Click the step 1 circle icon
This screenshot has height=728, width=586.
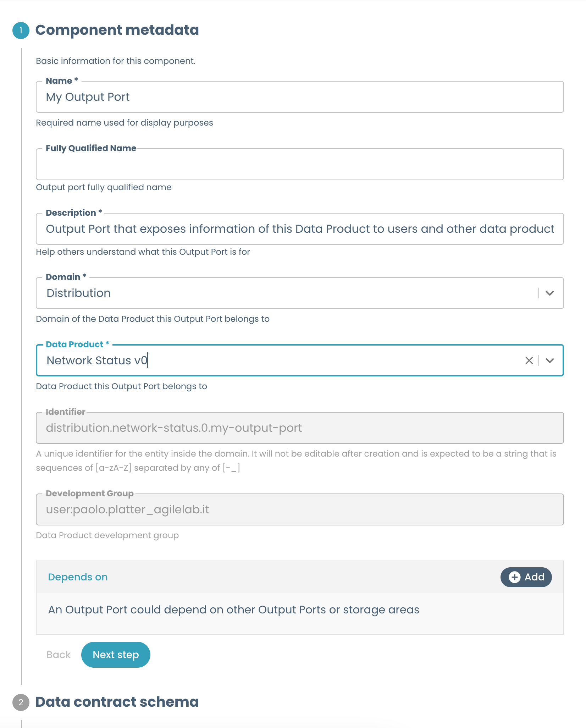pos(21,31)
